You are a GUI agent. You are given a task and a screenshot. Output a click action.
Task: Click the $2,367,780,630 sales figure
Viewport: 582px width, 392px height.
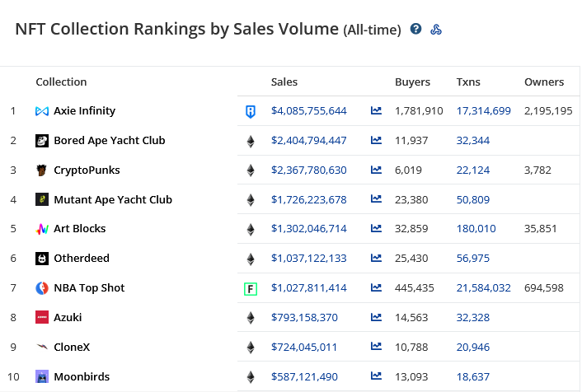click(309, 170)
